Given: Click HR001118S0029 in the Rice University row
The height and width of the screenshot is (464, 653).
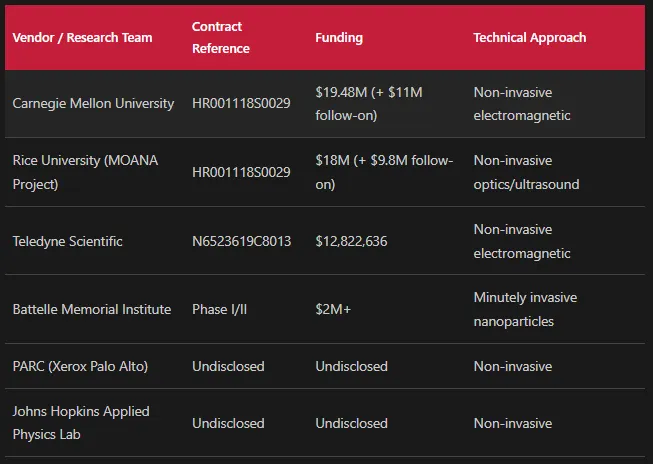Looking at the screenshot, I should pos(241,172).
